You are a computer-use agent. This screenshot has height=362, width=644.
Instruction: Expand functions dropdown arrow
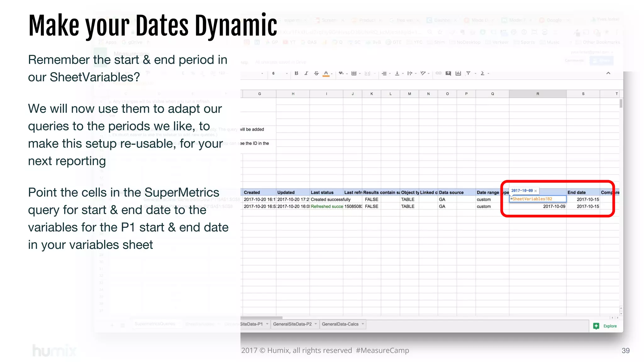coord(488,74)
